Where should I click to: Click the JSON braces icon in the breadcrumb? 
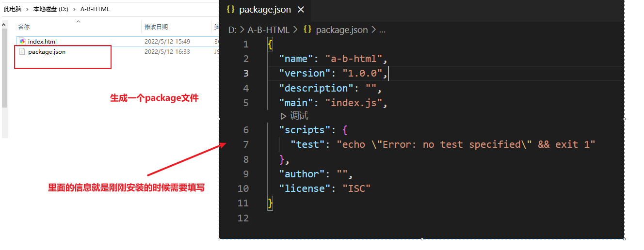click(x=307, y=30)
